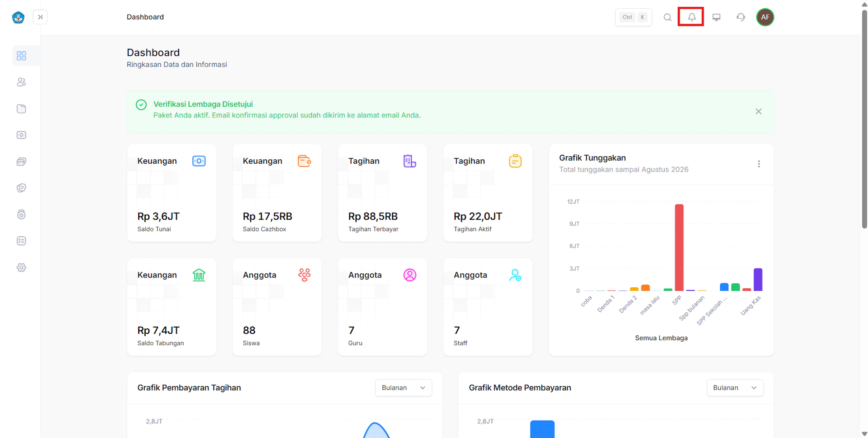Image resolution: width=868 pixels, height=438 pixels.
Task: Click the Saldo Tunai cash icon
Action: click(199, 161)
